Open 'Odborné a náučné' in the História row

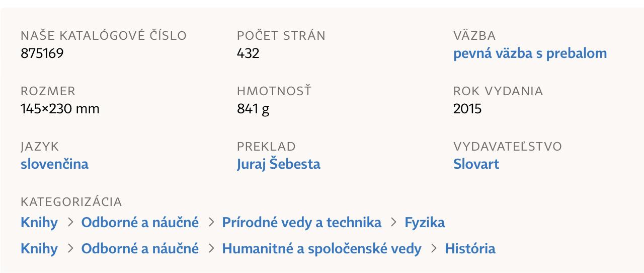tap(140, 249)
